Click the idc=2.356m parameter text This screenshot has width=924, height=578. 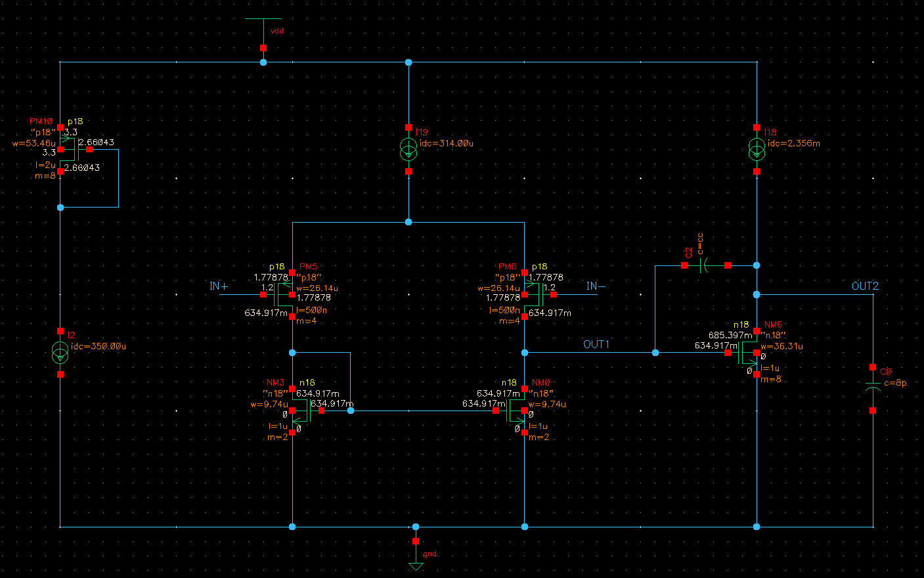tap(794, 143)
